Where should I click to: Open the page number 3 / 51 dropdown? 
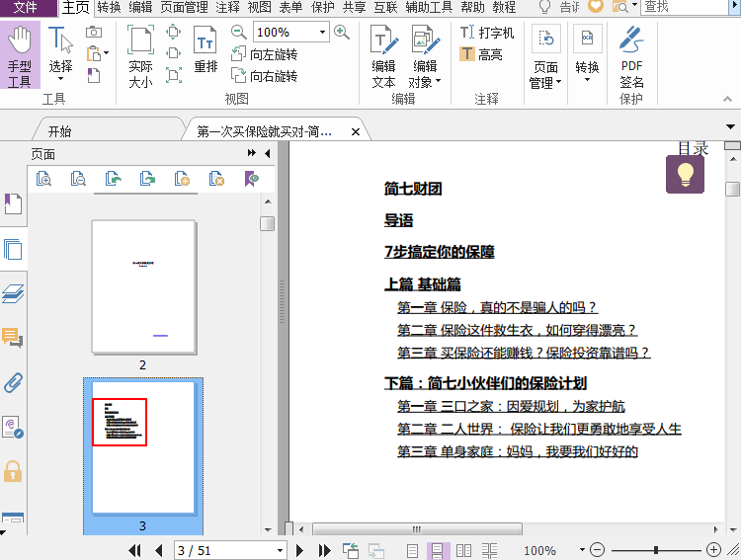[280, 550]
